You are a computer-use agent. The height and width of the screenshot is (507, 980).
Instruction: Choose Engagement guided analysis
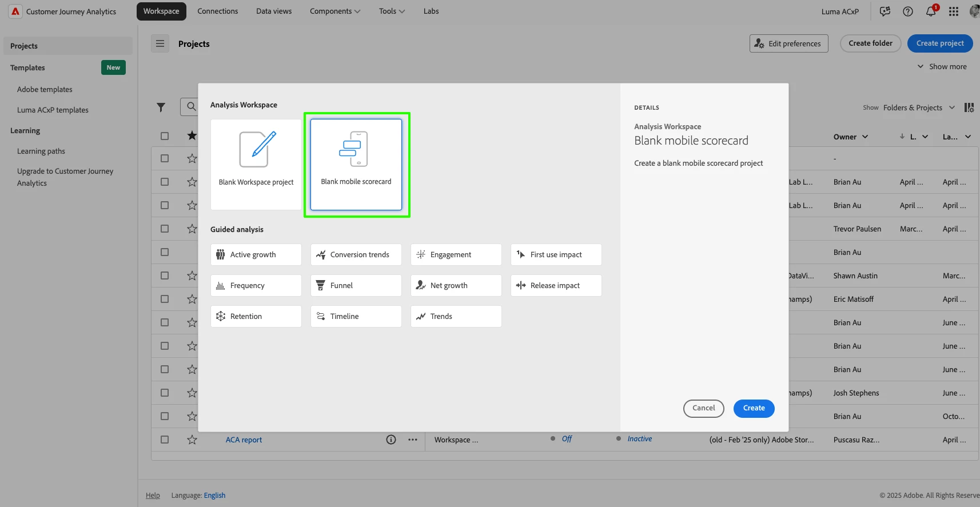coord(456,255)
